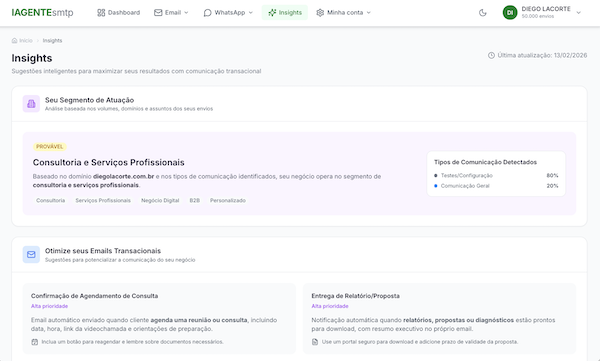
Task: Click the home breadcrumb icon
Action: (15, 41)
